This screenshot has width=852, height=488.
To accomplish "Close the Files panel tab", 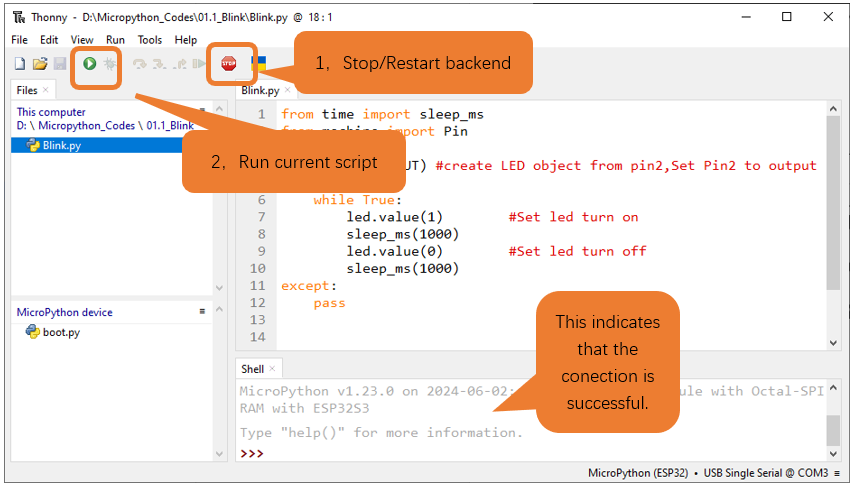I will [x=46, y=90].
